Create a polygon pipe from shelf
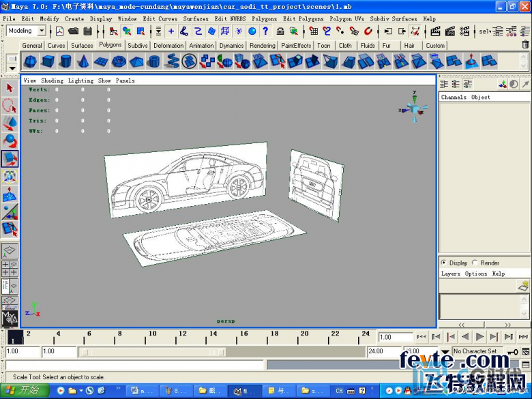532x399 pixels. click(x=154, y=61)
